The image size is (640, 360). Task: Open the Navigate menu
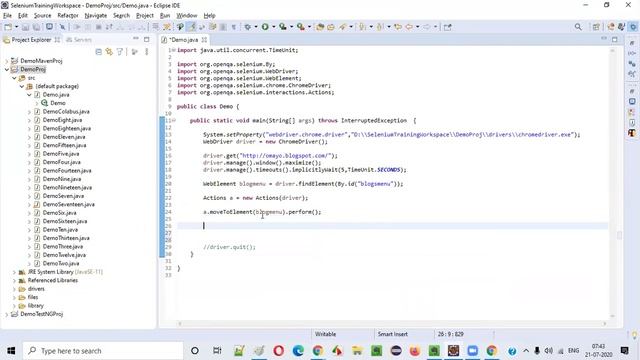click(96, 16)
